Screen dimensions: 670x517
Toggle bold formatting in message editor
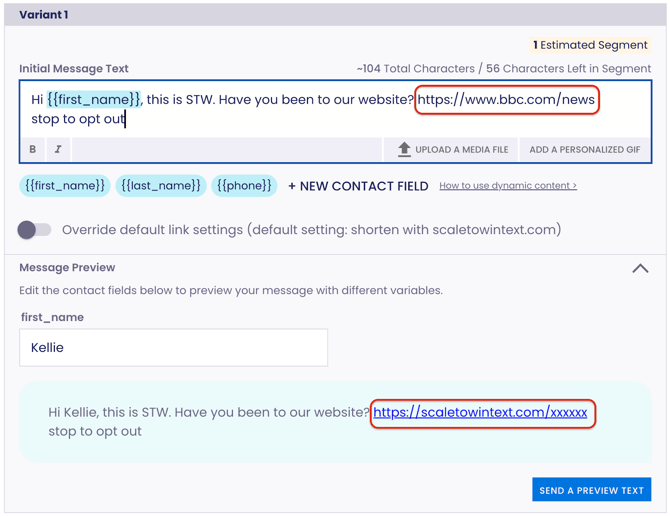32,149
